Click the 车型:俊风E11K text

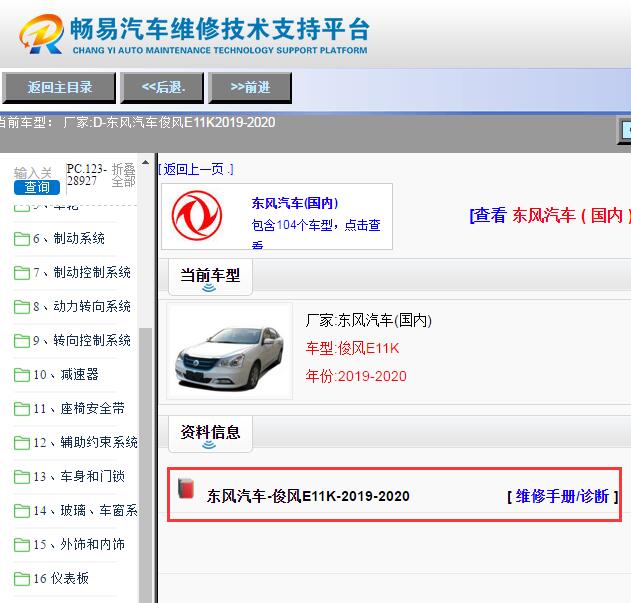352,348
